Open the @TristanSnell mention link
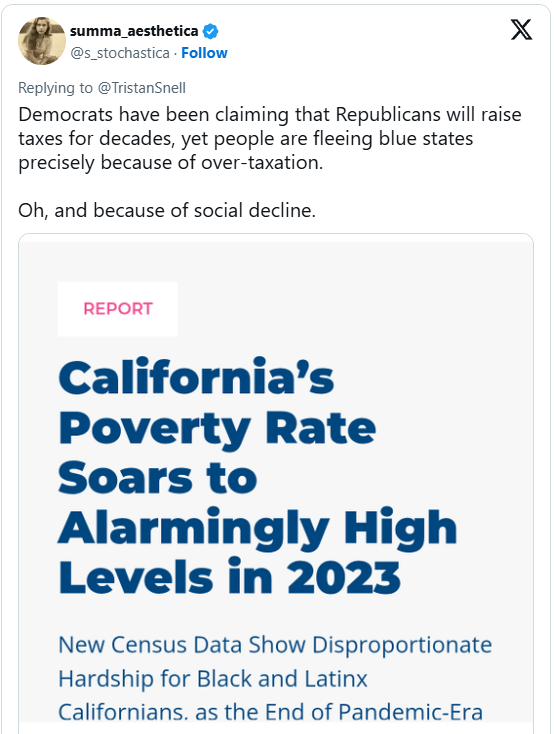 pyautogui.click(x=141, y=88)
